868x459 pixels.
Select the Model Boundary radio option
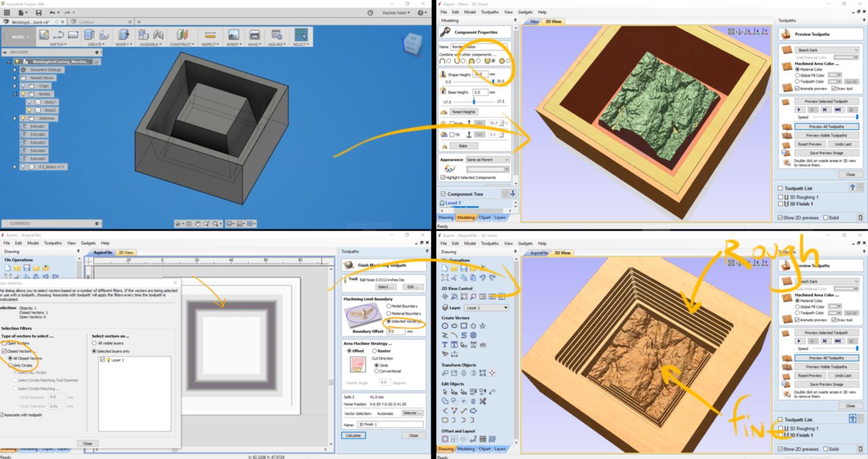pyautogui.click(x=389, y=306)
